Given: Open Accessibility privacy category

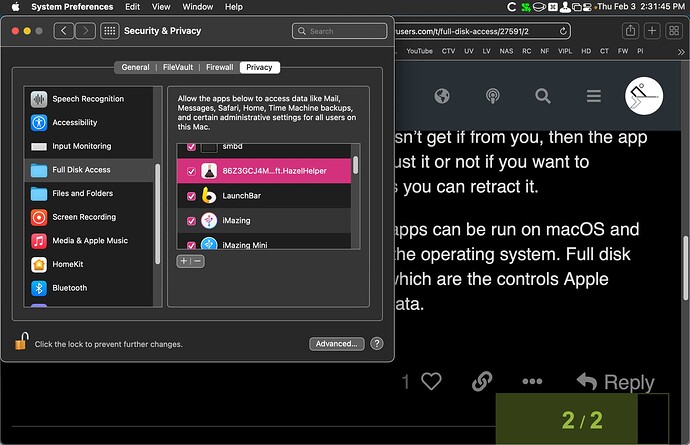Looking at the screenshot, I should point(74,123).
